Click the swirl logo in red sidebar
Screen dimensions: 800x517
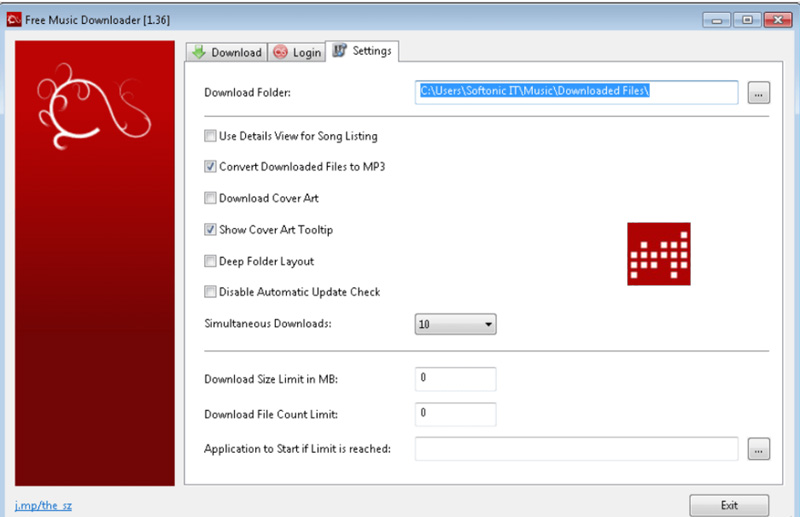(94, 106)
